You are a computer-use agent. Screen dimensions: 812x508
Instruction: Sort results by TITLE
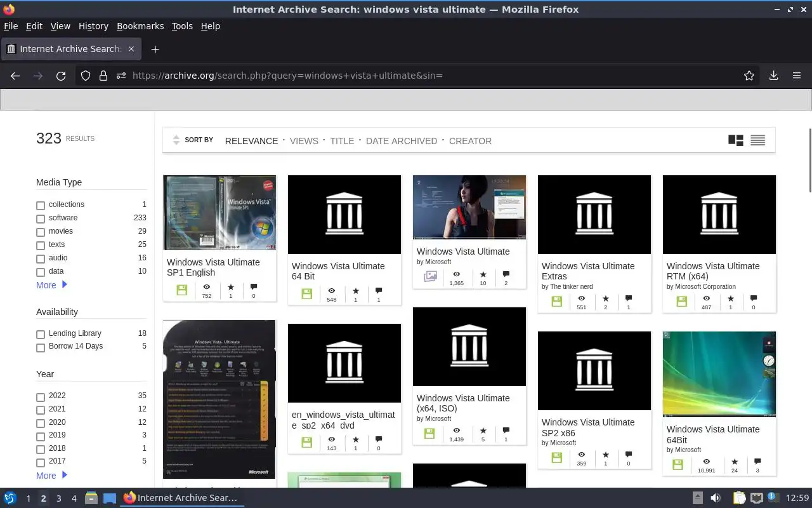[x=342, y=141]
